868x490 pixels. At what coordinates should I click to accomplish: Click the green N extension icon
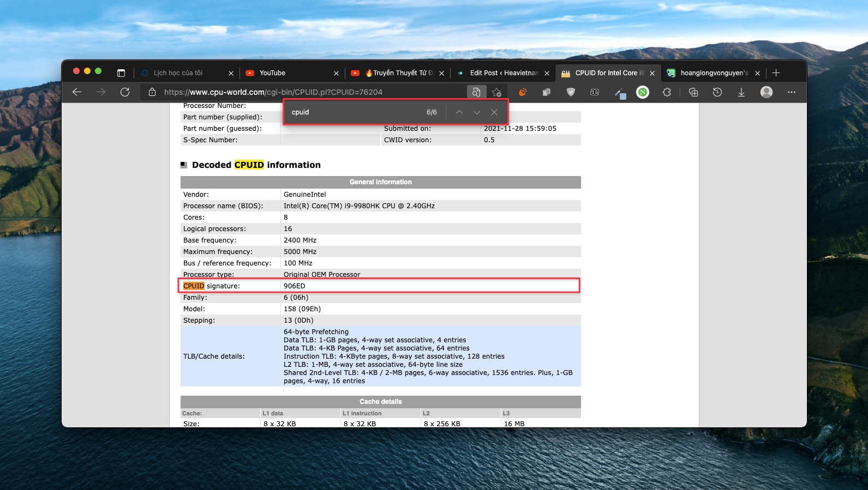(x=643, y=92)
